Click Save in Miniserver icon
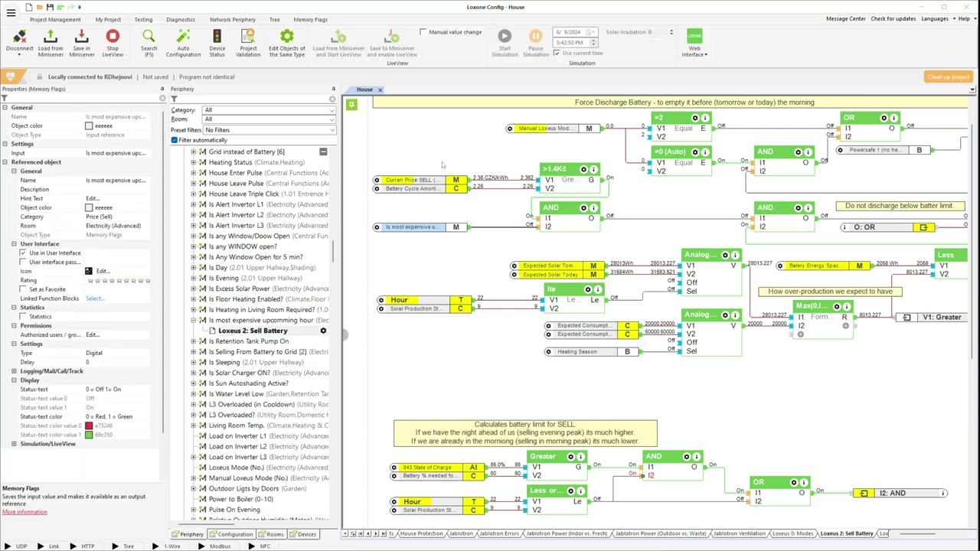The height and width of the screenshot is (551, 980). (x=81, y=37)
